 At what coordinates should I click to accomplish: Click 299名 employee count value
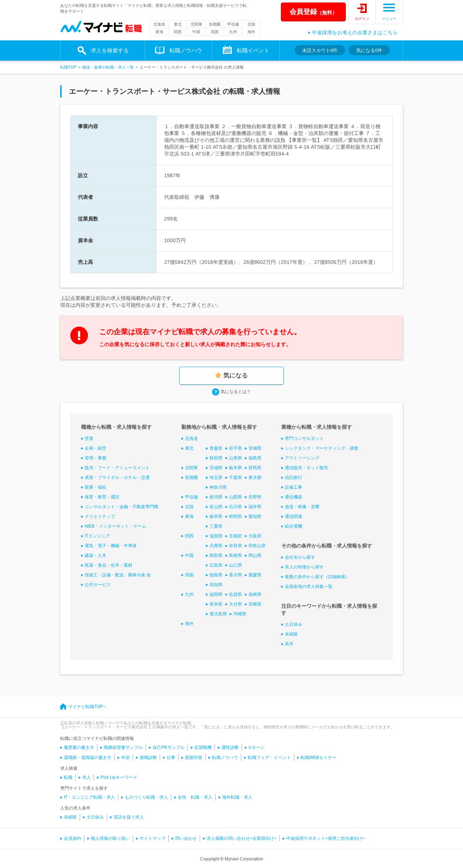(171, 219)
